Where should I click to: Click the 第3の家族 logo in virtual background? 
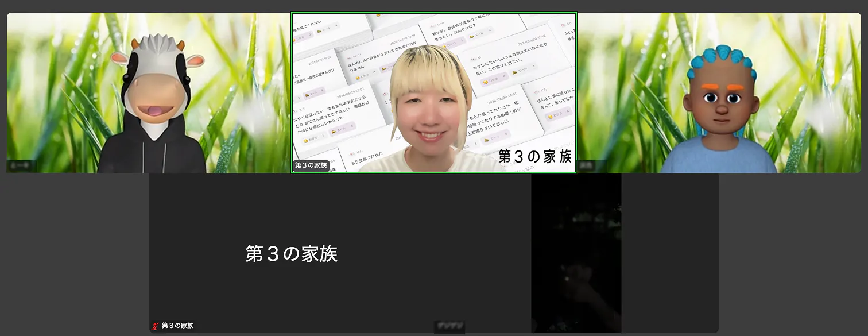(x=535, y=156)
